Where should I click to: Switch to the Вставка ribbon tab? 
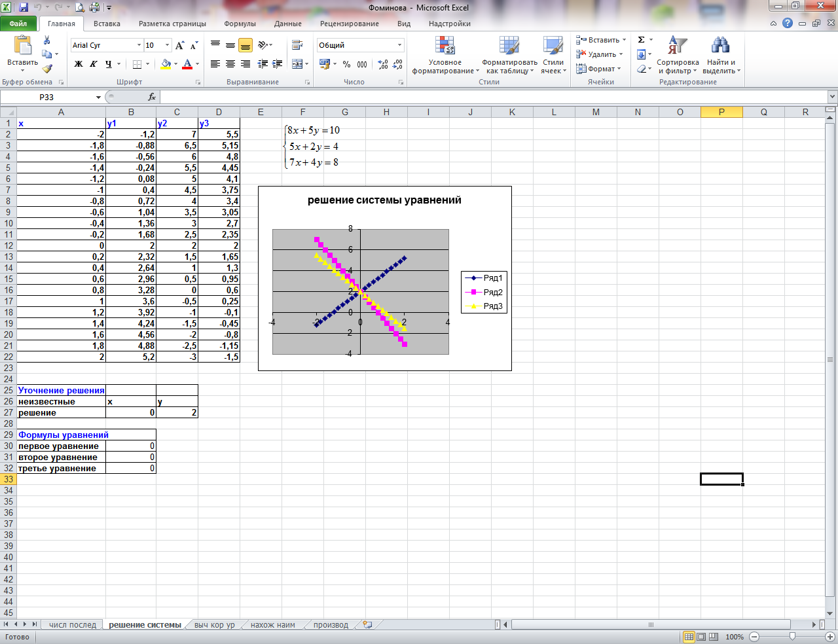click(107, 24)
